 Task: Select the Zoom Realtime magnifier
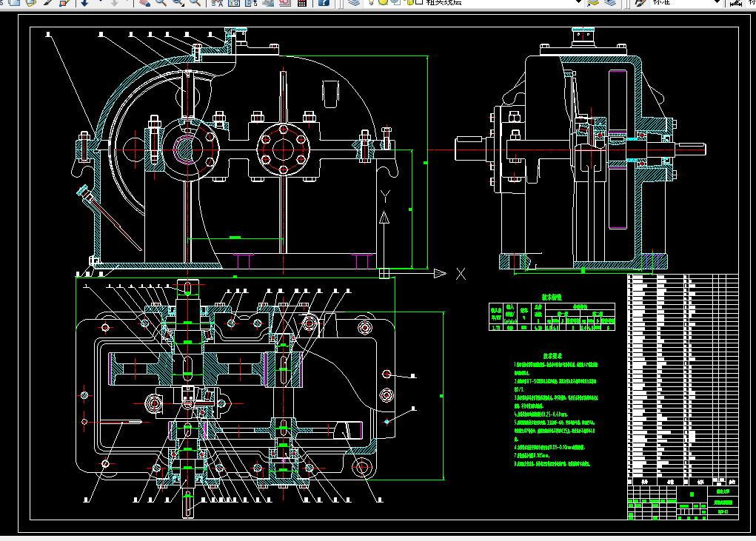161,3
